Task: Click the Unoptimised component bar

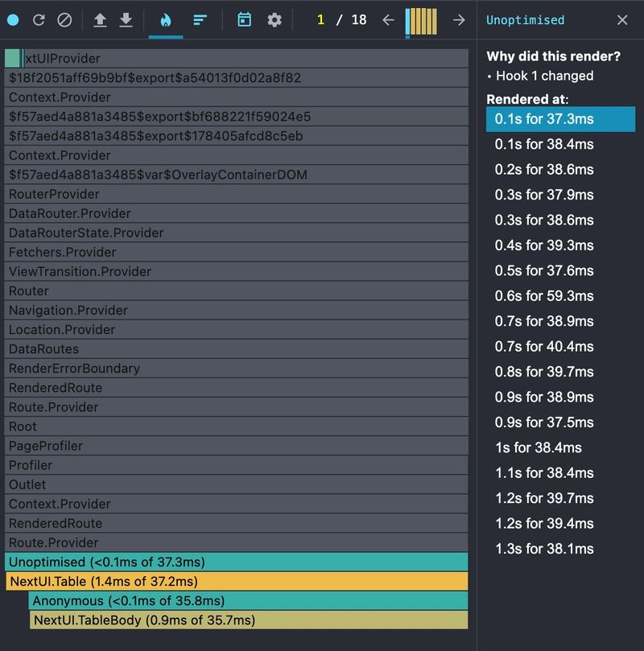Action: 237,562
